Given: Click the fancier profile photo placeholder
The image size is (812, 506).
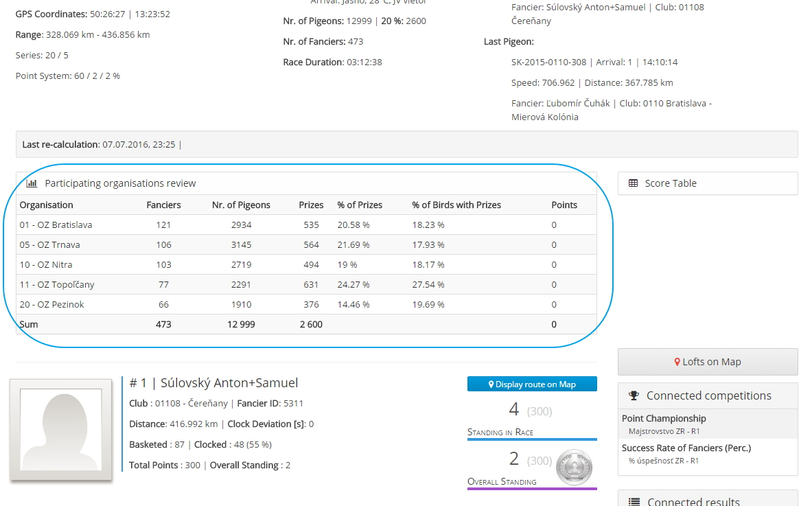Looking at the screenshot, I should [61, 429].
